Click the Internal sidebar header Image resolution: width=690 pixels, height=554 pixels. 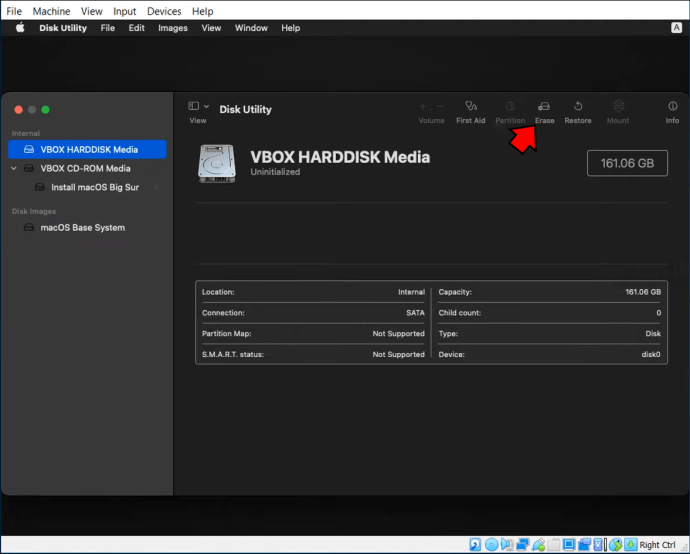pos(26,133)
